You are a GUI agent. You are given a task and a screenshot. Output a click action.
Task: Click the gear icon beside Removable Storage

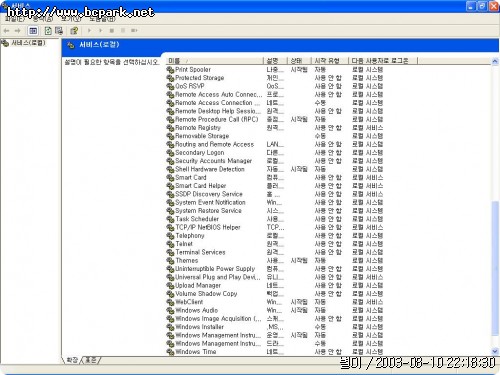[x=170, y=136]
